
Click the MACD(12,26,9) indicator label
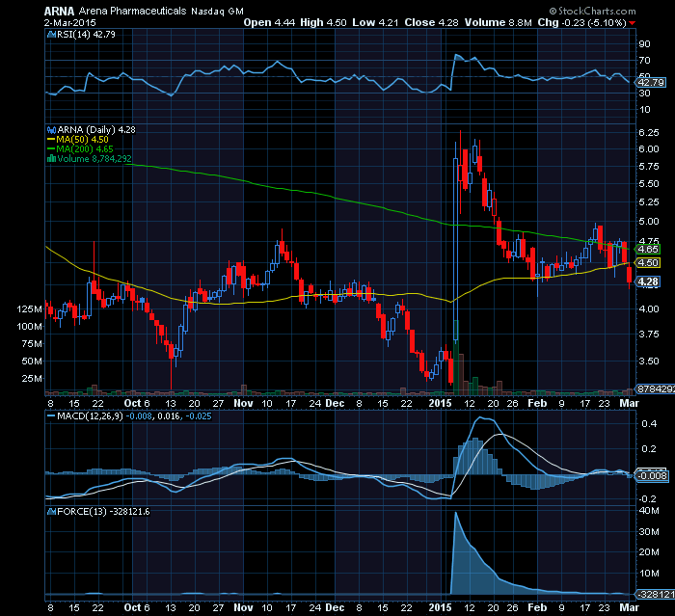click(x=90, y=416)
